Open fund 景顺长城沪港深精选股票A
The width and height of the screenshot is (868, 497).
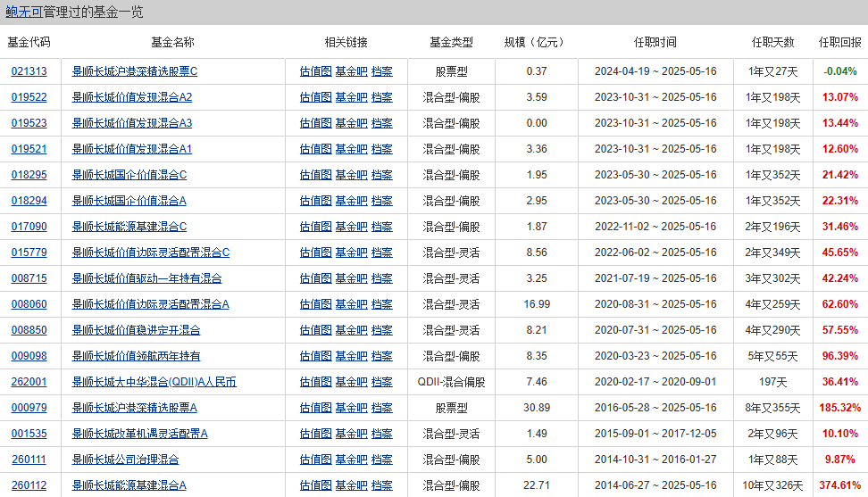coord(135,408)
